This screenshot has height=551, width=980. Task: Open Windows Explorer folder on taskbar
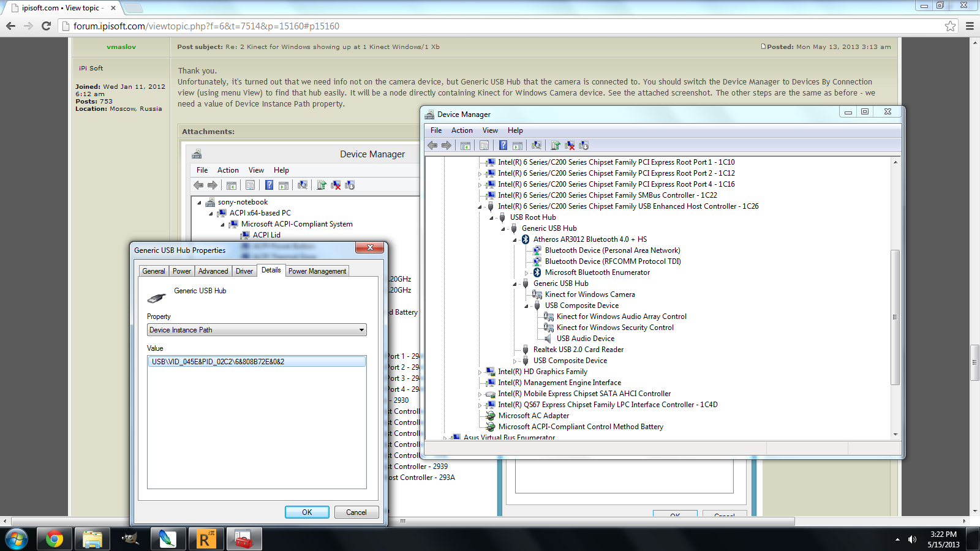(92, 539)
